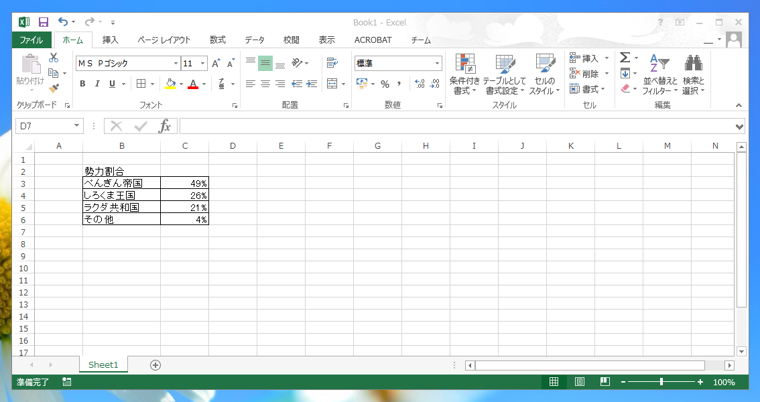
Task: Click the AutoSum sigma icon
Action: (x=625, y=58)
